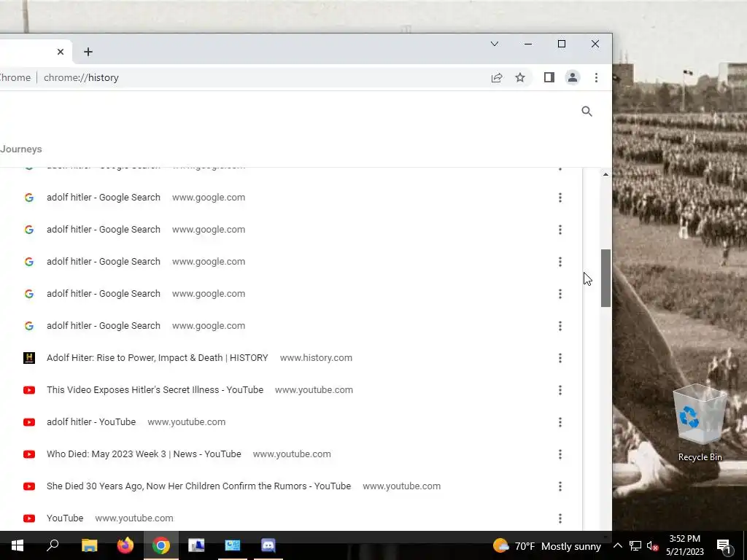Open actions menu for the plain YouTube entry
The height and width of the screenshot is (560, 747).
coord(560,518)
